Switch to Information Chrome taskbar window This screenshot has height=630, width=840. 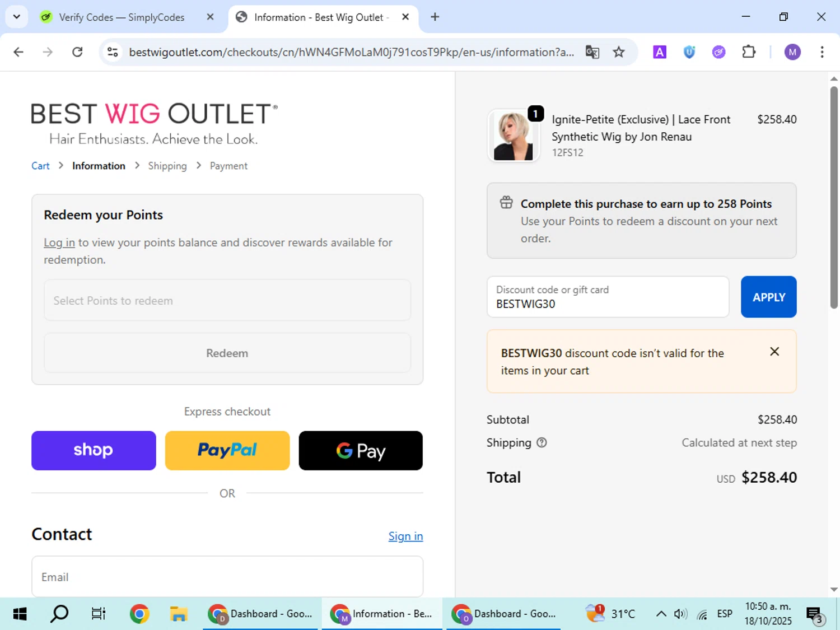click(x=382, y=614)
